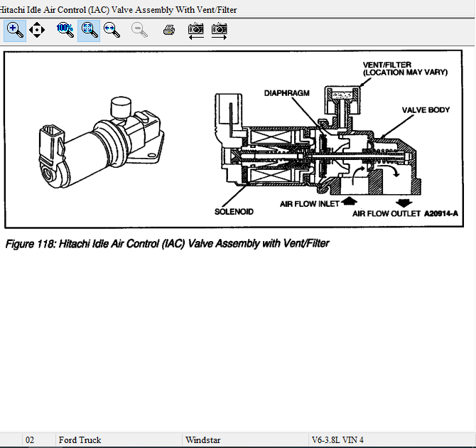476x448 pixels.
Task: Print the diagram using printer icon
Action: click(168, 30)
